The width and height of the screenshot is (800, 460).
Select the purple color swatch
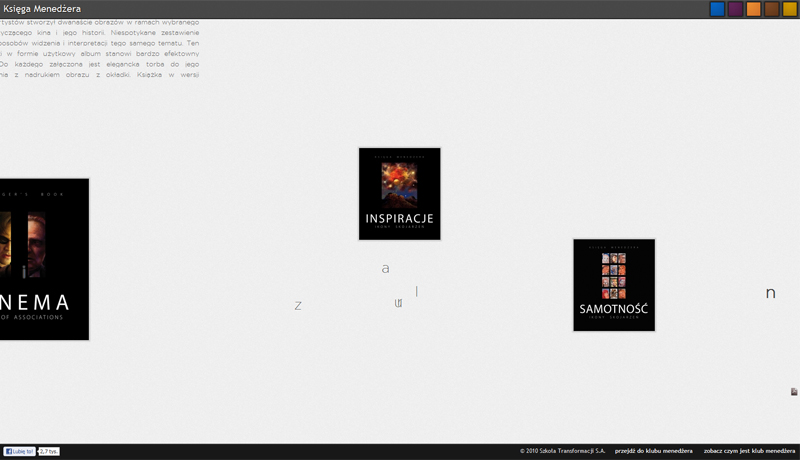(x=735, y=9)
